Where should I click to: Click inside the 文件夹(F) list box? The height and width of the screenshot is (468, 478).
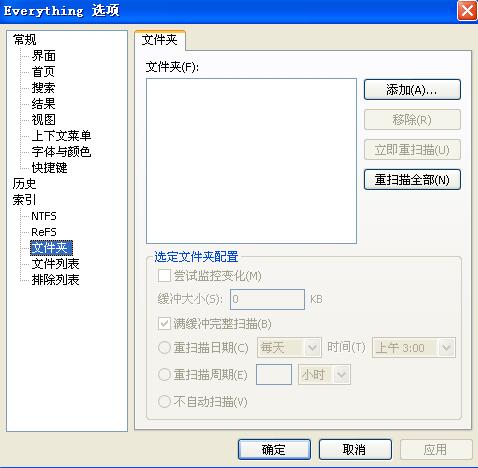pyautogui.click(x=251, y=161)
